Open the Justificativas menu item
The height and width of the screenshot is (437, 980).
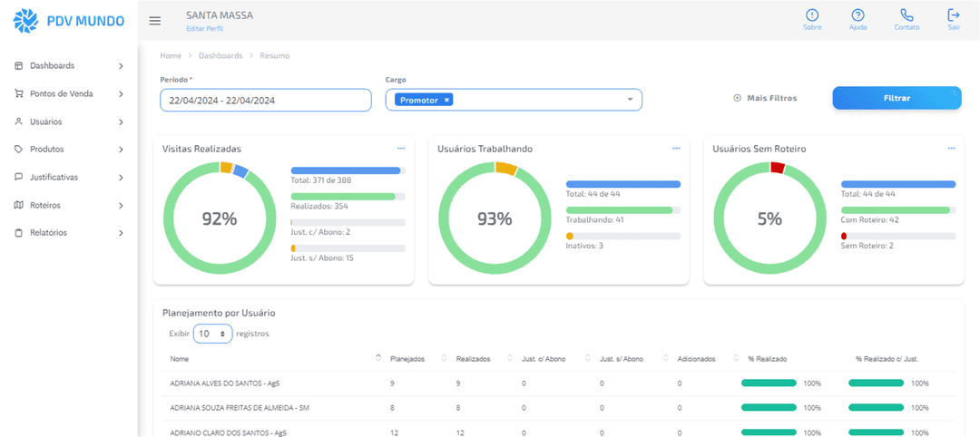pyautogui.click(x=69, y=177)
